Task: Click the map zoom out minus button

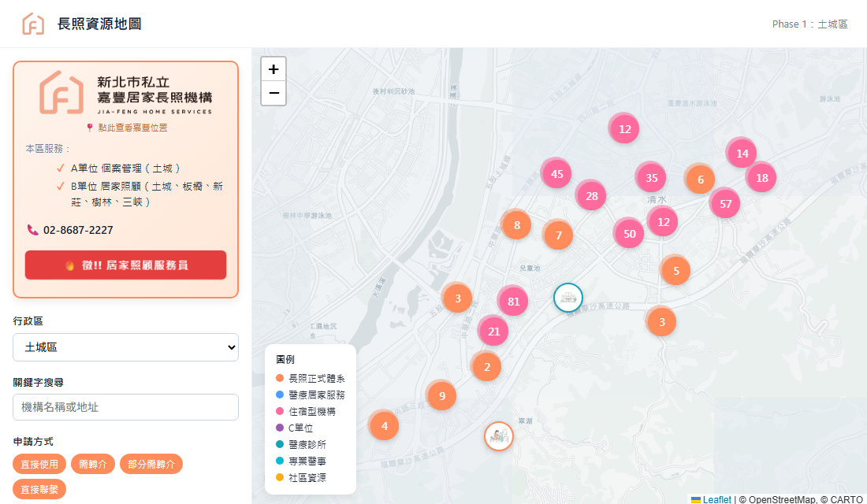Action: tap(273, 93)
